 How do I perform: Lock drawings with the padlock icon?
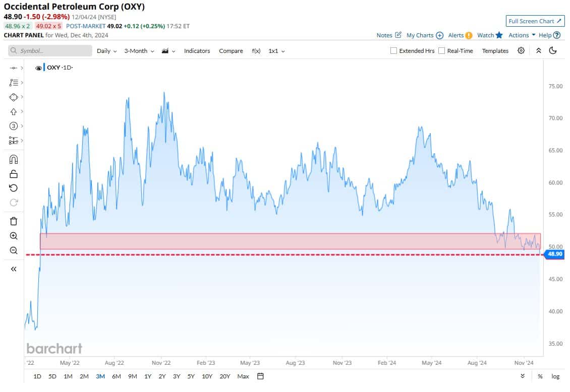(x=13, y=174)
